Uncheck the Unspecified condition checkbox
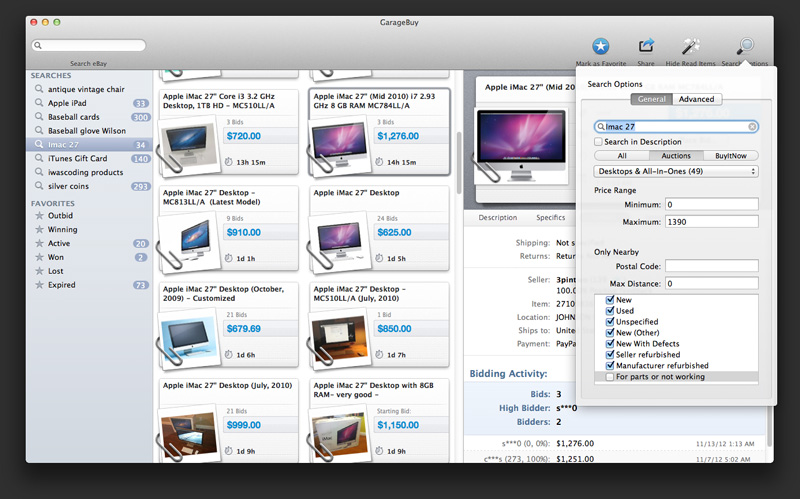Screen dimensions: 800x499 pos(610,321)
